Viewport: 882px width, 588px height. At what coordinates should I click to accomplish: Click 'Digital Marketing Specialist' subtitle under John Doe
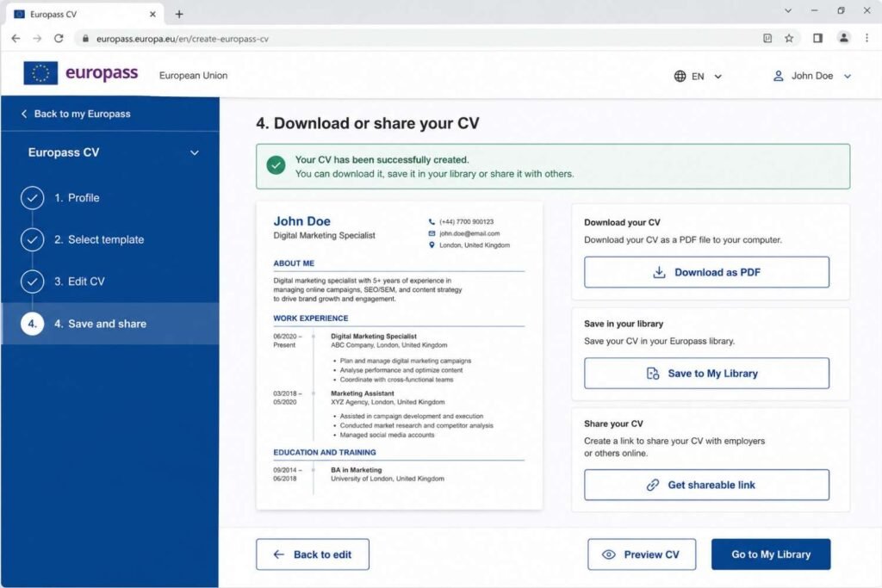(x=324, y=236)
